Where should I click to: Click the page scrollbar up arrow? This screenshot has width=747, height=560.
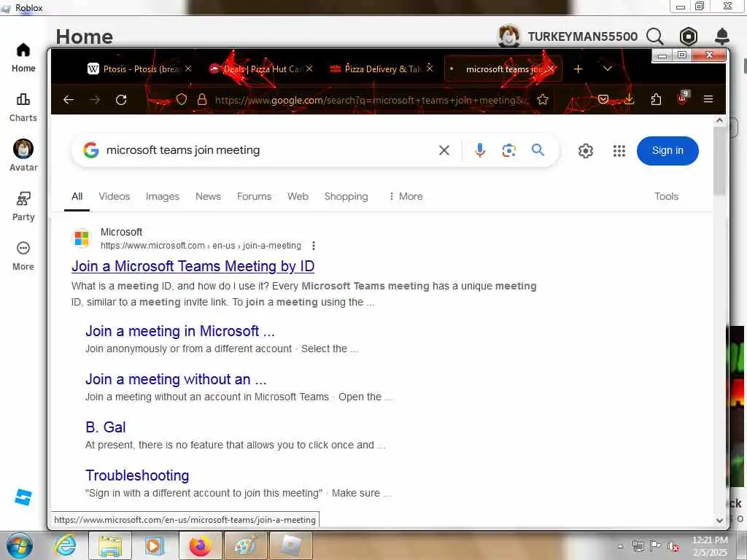[x=719, y=121]
